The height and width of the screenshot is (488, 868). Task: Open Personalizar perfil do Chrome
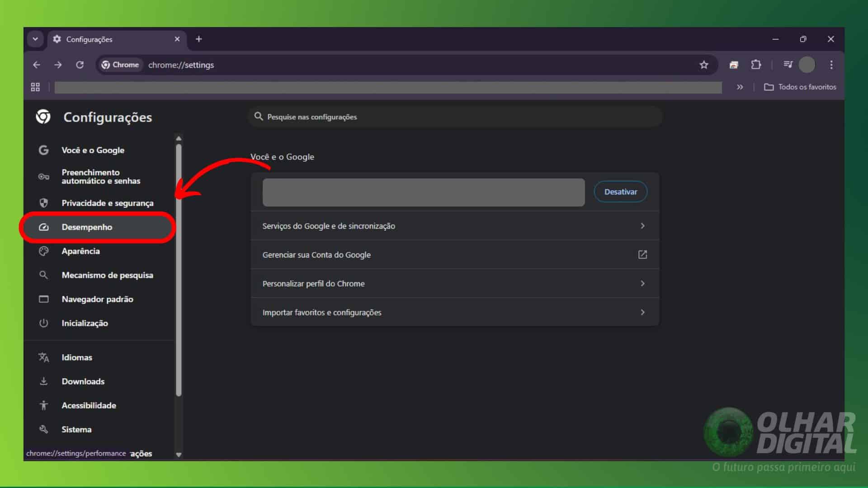click(455, 284)
